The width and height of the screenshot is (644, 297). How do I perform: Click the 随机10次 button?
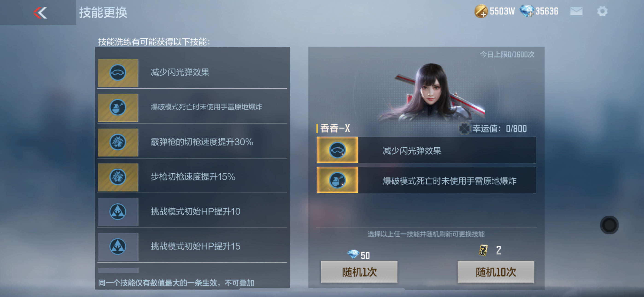click(496, 272)
